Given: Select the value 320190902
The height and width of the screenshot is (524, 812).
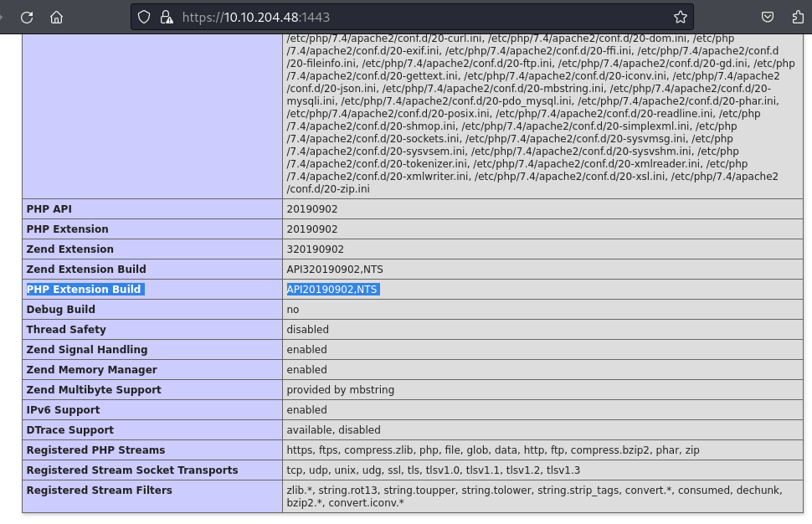Looking at the screenshot, I should click(x=315, y=249).
